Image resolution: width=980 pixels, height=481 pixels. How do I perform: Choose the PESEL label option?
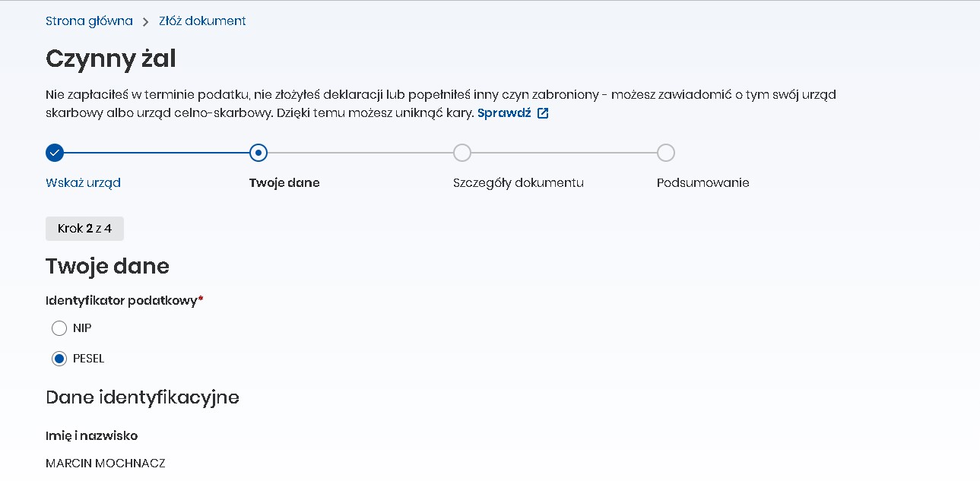click(x=88, y=359)
